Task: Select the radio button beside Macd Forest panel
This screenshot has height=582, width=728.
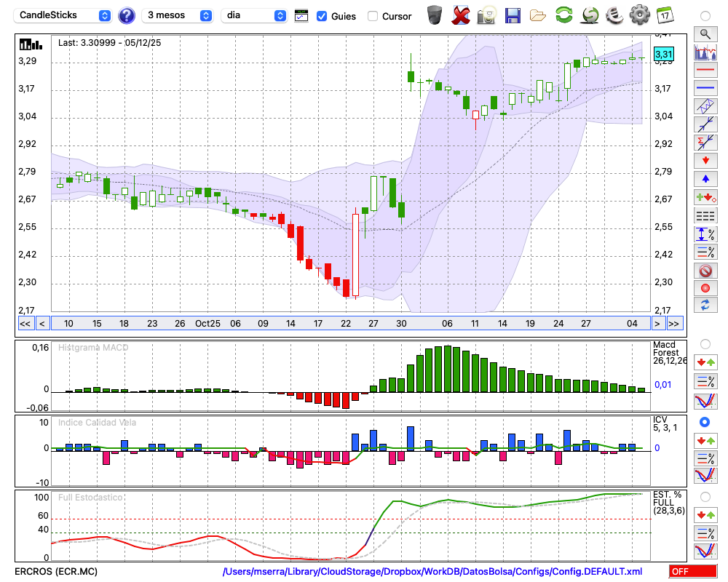Action: coord(705,343)
